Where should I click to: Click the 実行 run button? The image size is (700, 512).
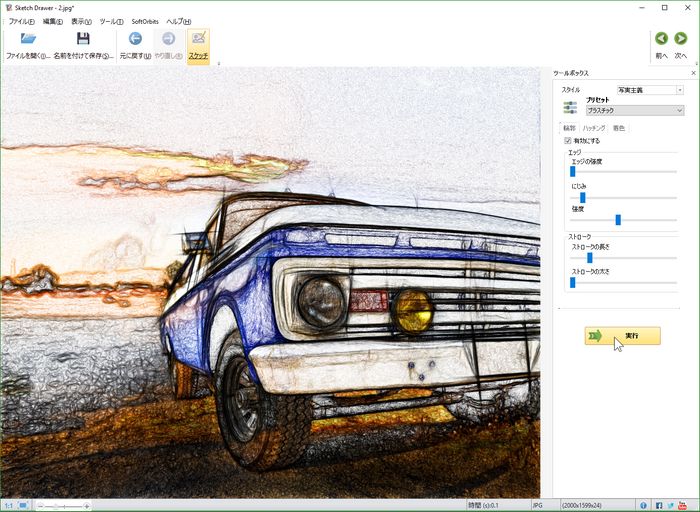coord(622,336)
